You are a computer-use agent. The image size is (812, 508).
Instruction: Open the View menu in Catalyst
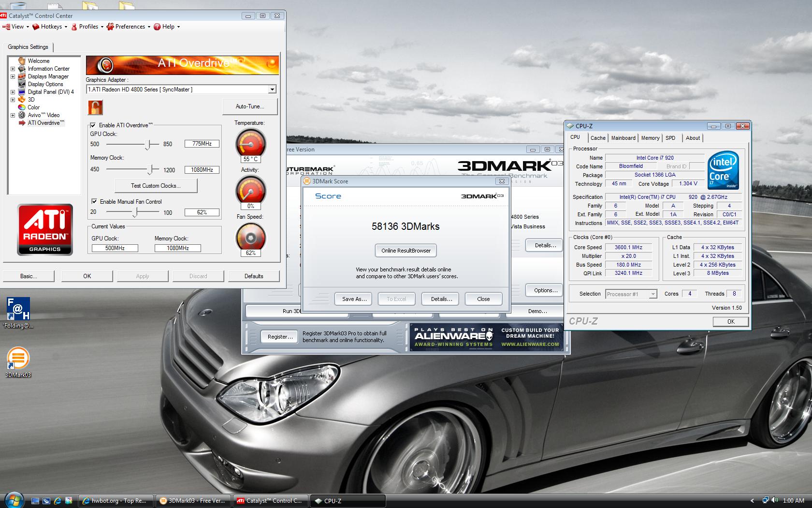click(15, 27)
